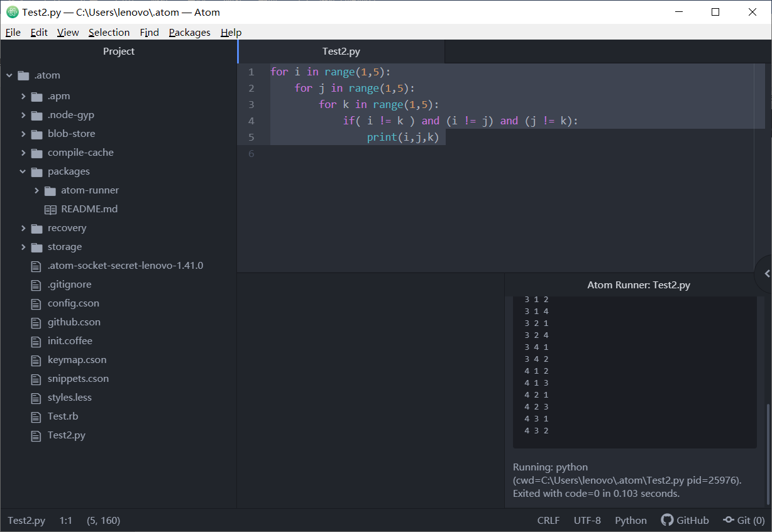
Task: Change line endings via CRLF indicator
Action: point(548,520)
